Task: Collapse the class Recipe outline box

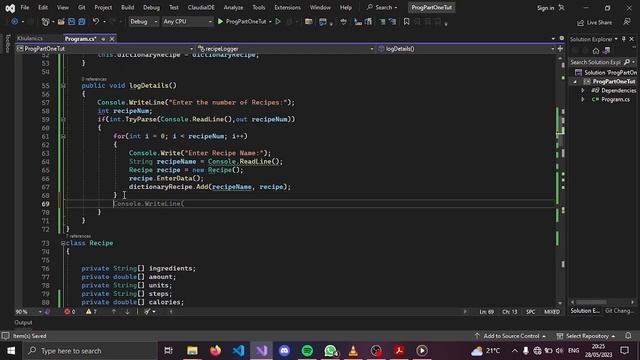Action: pyautogui.click(x=63, y=243)
